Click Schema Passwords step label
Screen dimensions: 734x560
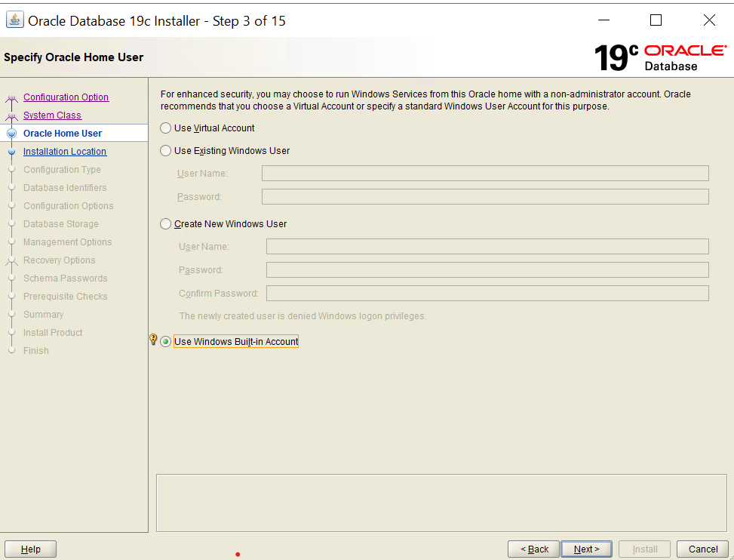pos(66,278)
